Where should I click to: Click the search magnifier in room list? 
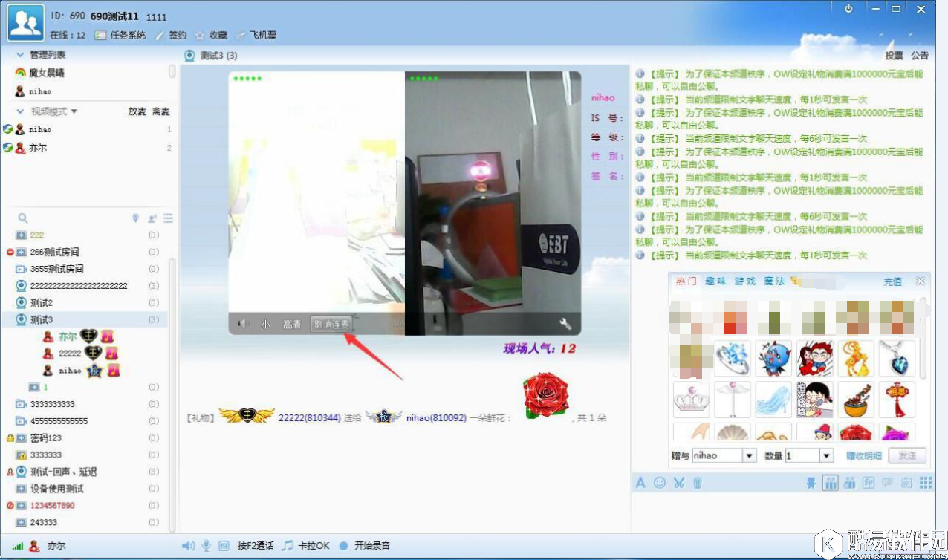[x=23, y=218]
